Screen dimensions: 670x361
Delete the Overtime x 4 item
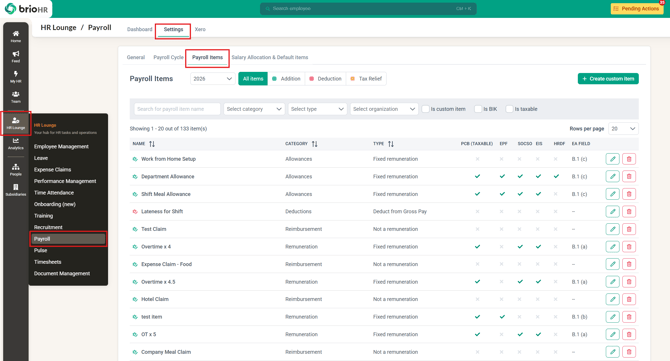[629, 247]
